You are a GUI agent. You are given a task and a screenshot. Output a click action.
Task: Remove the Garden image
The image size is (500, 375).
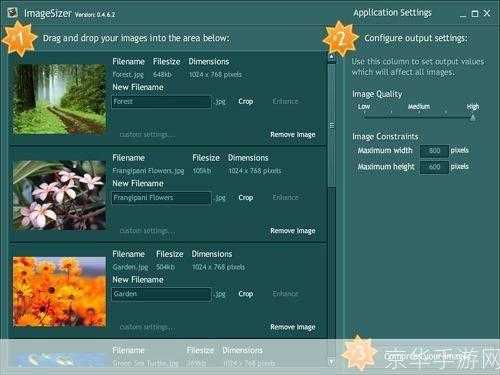[x=293, y=327]
